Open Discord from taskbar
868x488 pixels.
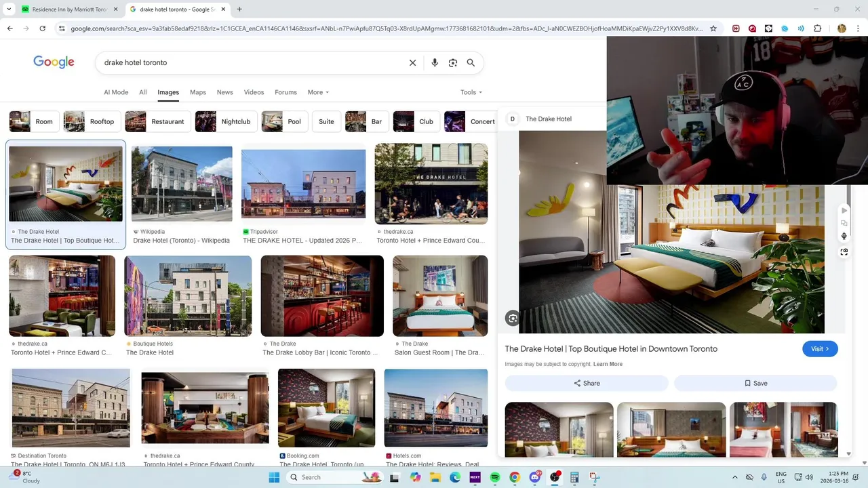(x=535, y=477)
